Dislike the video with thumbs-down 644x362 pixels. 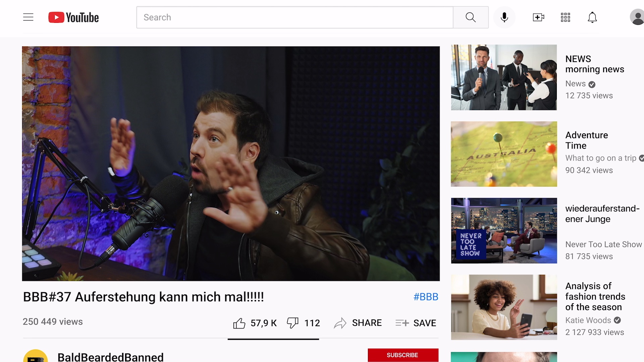click(292, 323)
